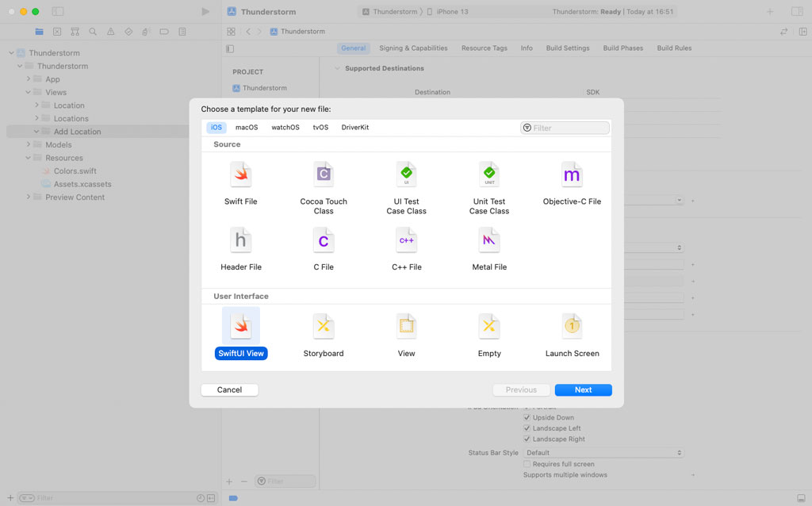
Task: Select the Launch Screen template icon
Action: tap(572, 326)
